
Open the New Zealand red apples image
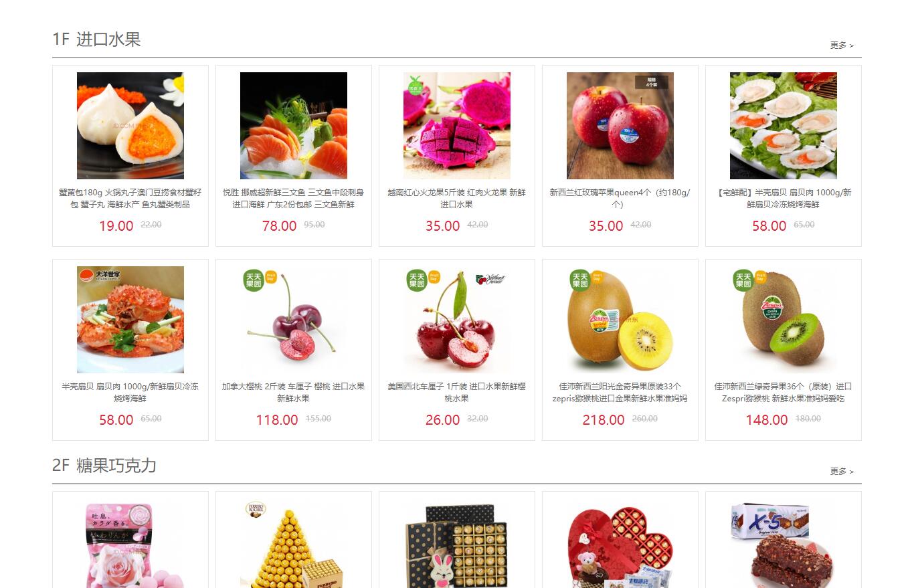click(x=620, y=126)
